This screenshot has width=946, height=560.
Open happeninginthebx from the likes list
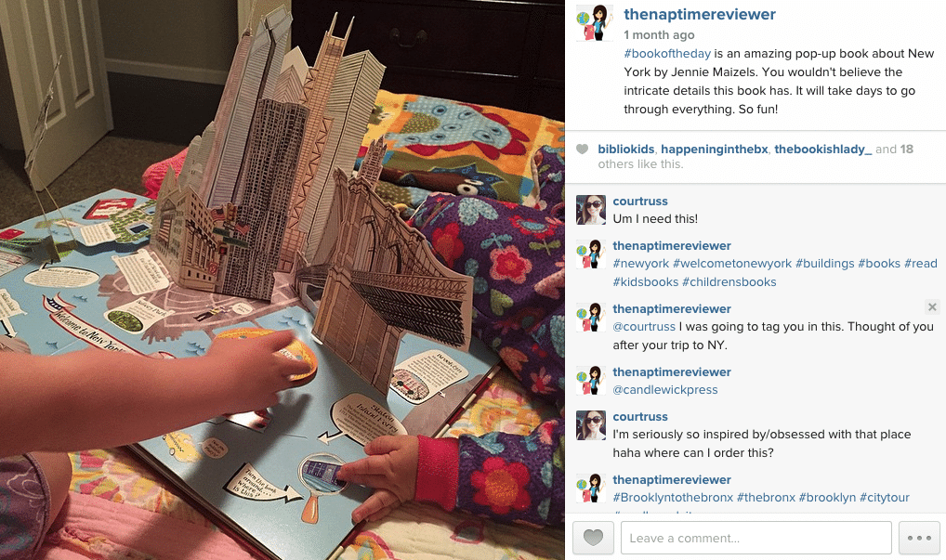pyautogui.click(x=715, y=149)
